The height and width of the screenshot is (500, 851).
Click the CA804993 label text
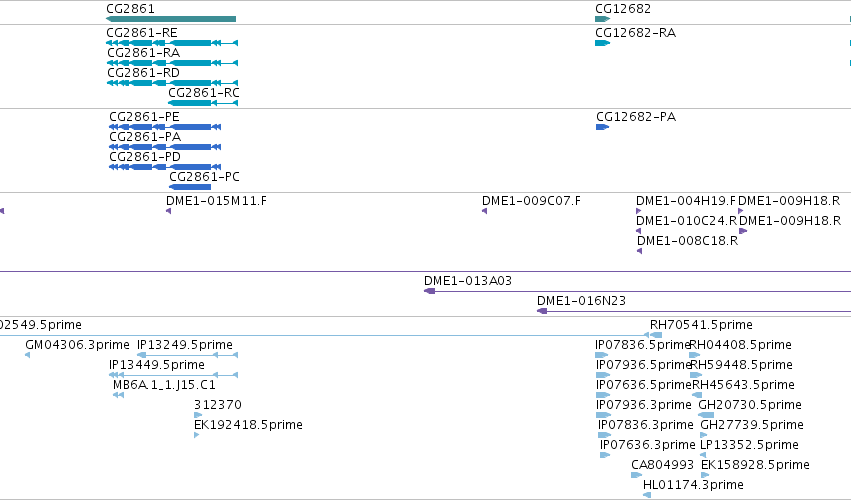(663, 465)
